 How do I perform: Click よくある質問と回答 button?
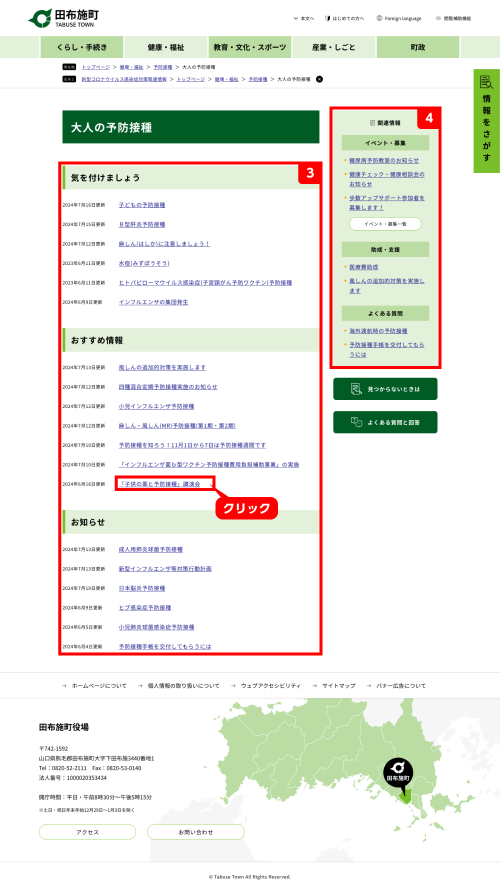coord(385,422)
